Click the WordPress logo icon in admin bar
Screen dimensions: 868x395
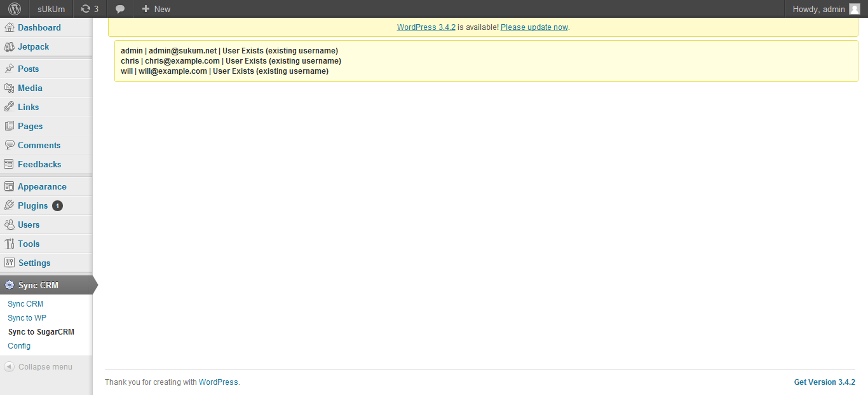tap(15, 9)
